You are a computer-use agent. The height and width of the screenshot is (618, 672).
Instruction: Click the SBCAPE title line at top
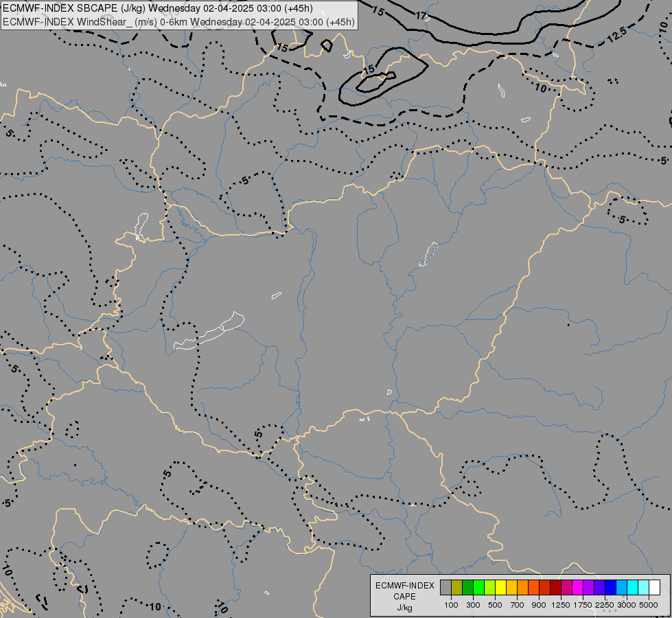point(158,8)
